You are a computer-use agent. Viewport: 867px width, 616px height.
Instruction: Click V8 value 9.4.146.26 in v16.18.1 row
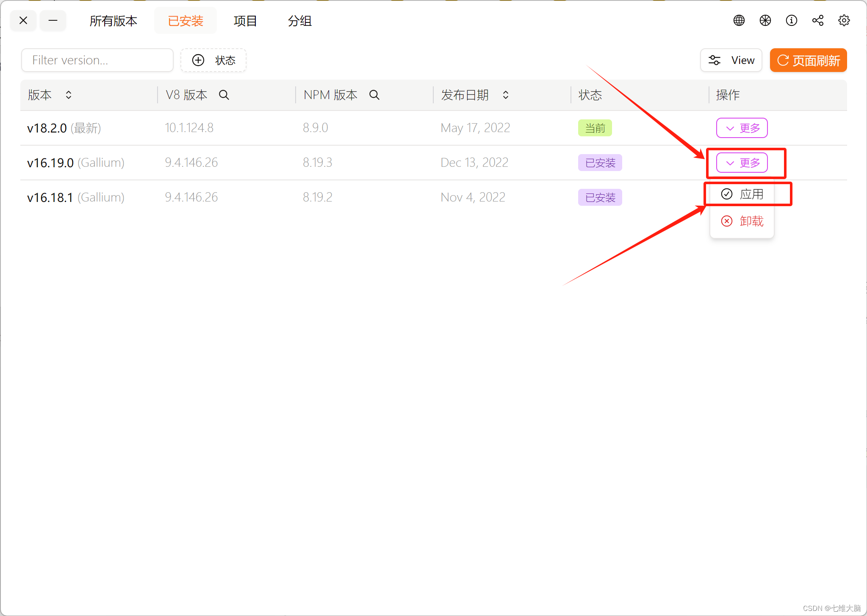[191, 197]
